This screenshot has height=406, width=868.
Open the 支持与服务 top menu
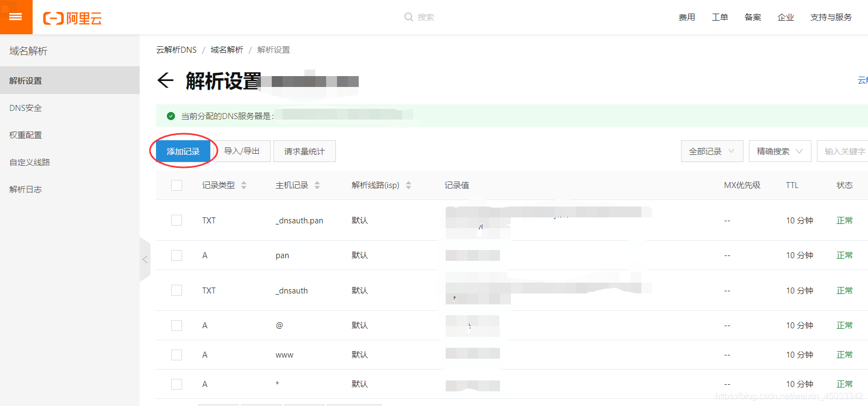coord(831,17)
